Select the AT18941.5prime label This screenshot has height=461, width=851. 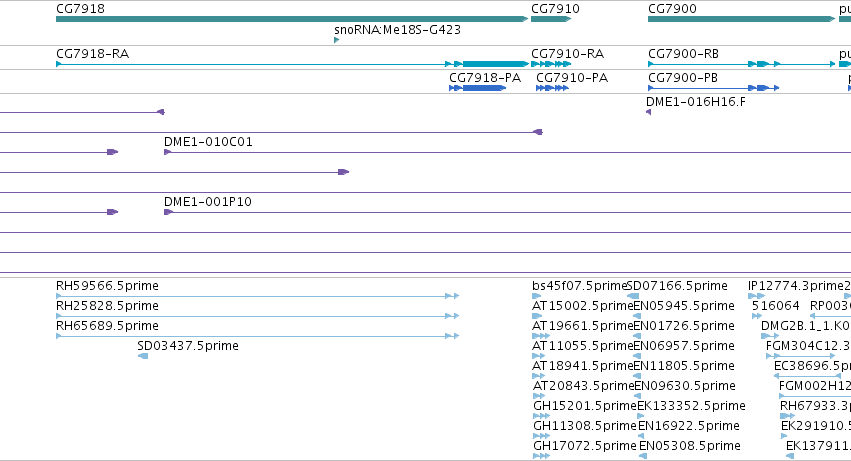point(583,366)
